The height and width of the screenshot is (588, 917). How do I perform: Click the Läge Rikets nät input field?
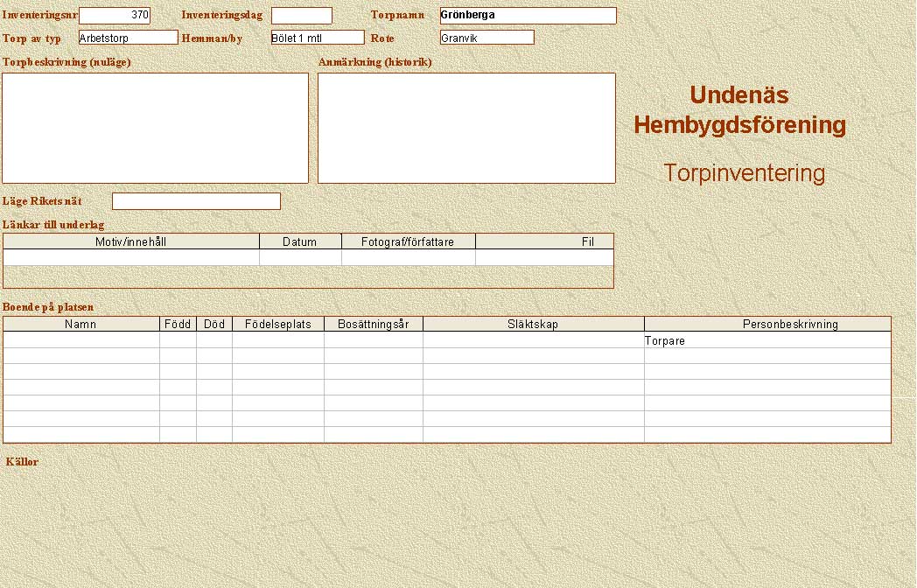click(196, 201)
